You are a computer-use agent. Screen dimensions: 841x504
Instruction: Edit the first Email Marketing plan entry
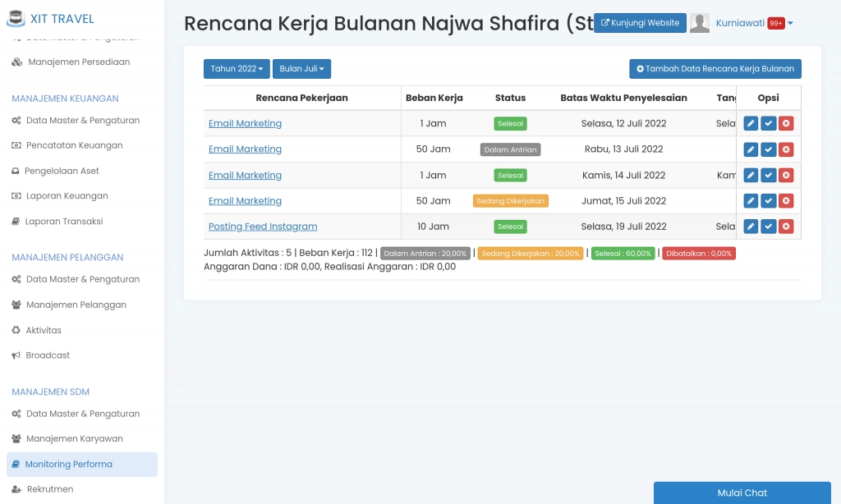tap(750, 123)
